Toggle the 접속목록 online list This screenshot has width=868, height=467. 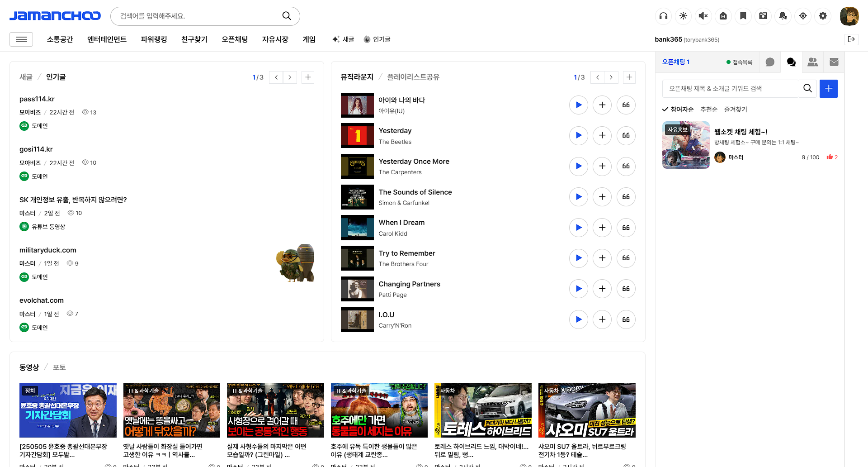(739, 62)
